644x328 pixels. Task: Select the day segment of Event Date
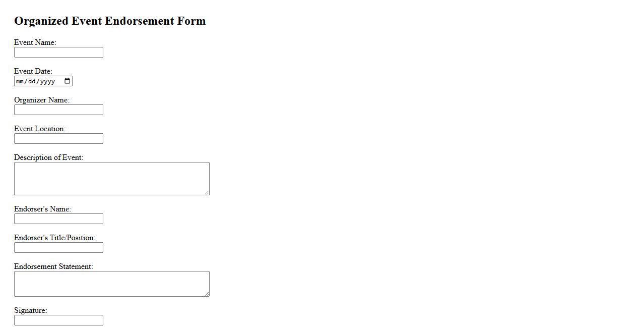(31, 81)
